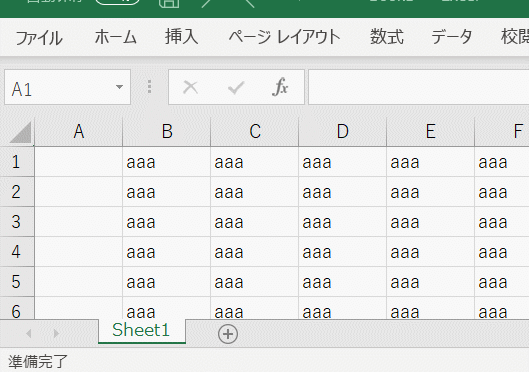Switch to the Sheet1 tab
The height and width of the screenshot is (372, 529).
point(142,331)
